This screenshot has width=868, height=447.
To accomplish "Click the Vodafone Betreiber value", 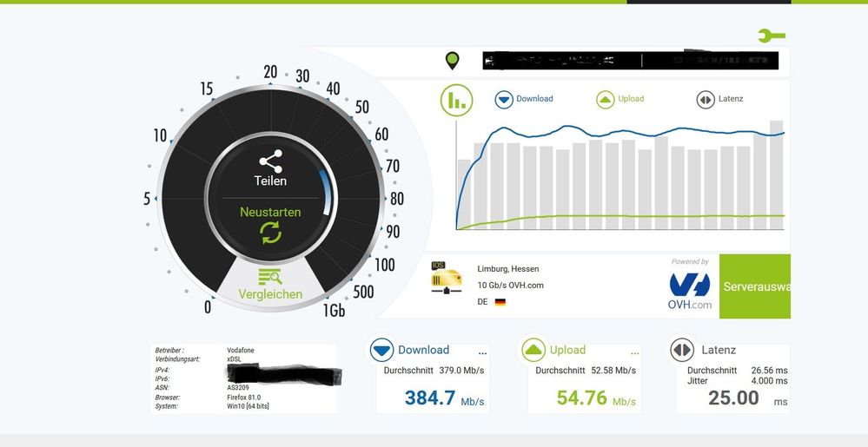I will (241, 350).
